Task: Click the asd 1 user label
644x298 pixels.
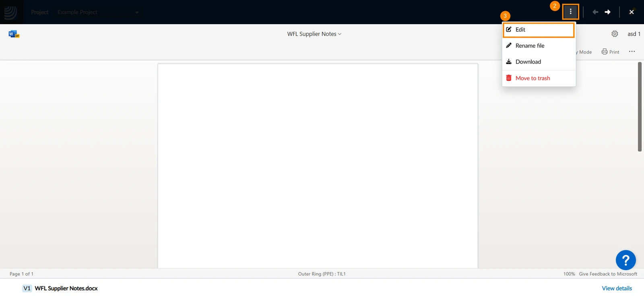Action: click(x=634, y=34)
